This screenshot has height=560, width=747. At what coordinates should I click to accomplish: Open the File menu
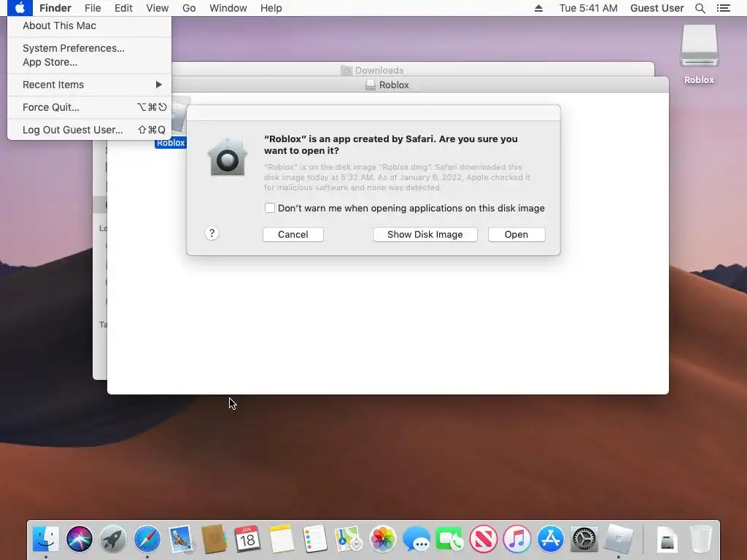click(93, 8)
